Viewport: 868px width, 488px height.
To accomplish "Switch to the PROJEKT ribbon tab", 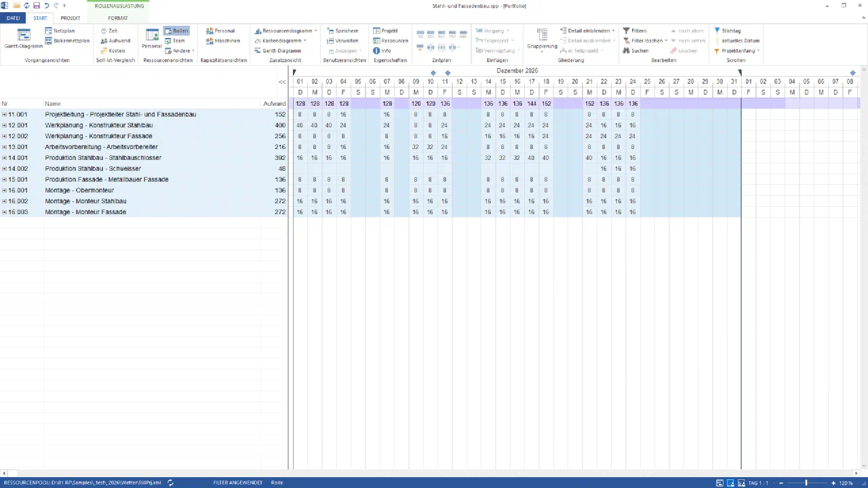I will 71,18.
